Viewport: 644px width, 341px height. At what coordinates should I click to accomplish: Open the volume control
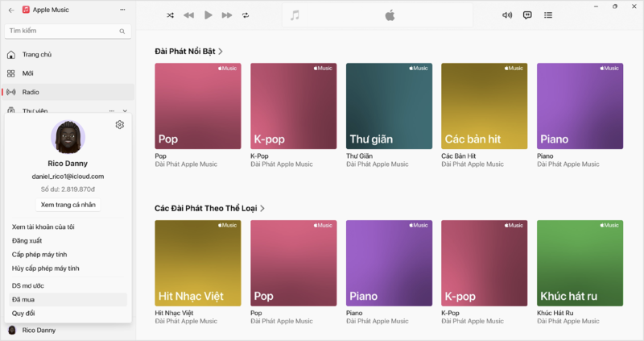tap(507, 15)
